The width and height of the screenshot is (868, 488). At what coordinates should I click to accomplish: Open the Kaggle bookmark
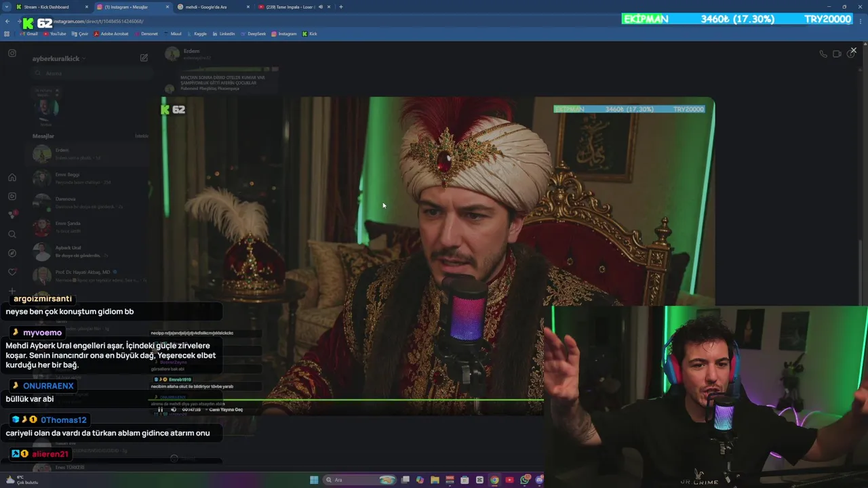click(x=196, y=33)
